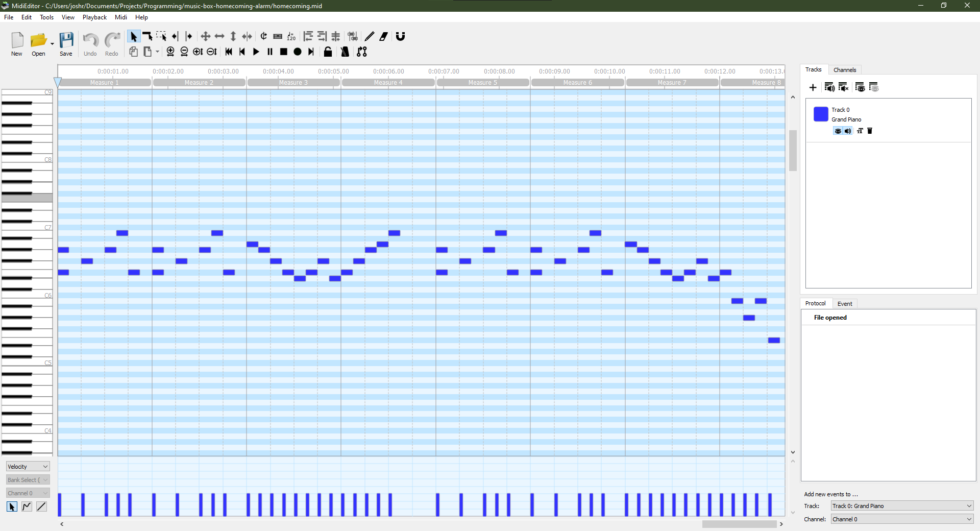
Task: Select the eraser tool
Action: click(383, 36)
